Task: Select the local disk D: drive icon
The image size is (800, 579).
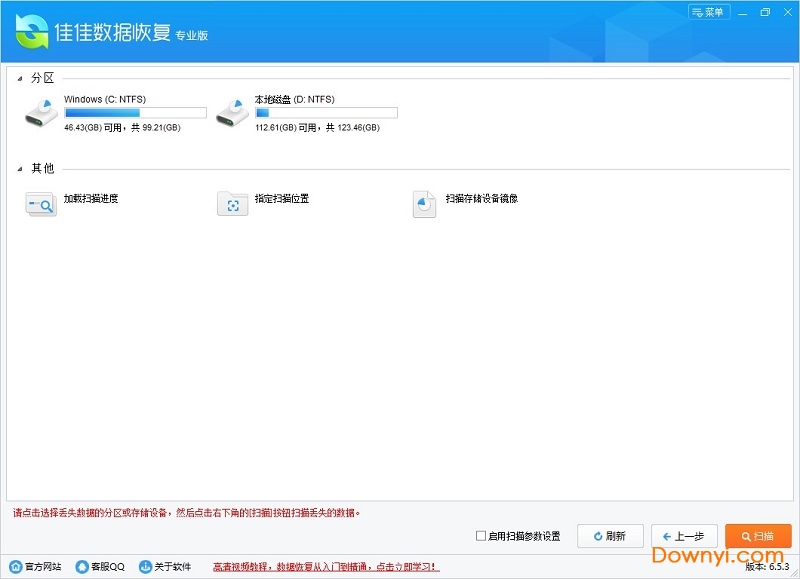Action: [x=232, y=113]
